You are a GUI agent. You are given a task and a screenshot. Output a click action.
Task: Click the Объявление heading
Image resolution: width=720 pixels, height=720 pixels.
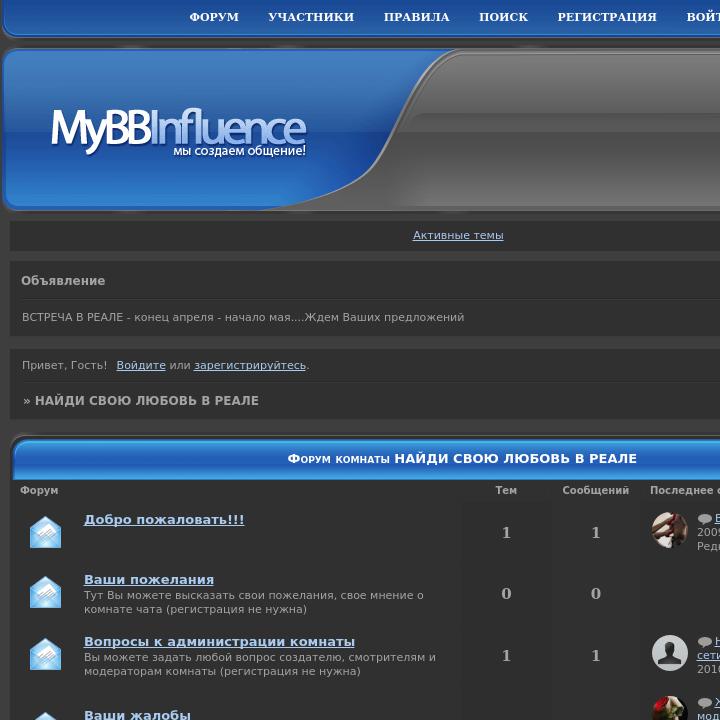point(63,281)
